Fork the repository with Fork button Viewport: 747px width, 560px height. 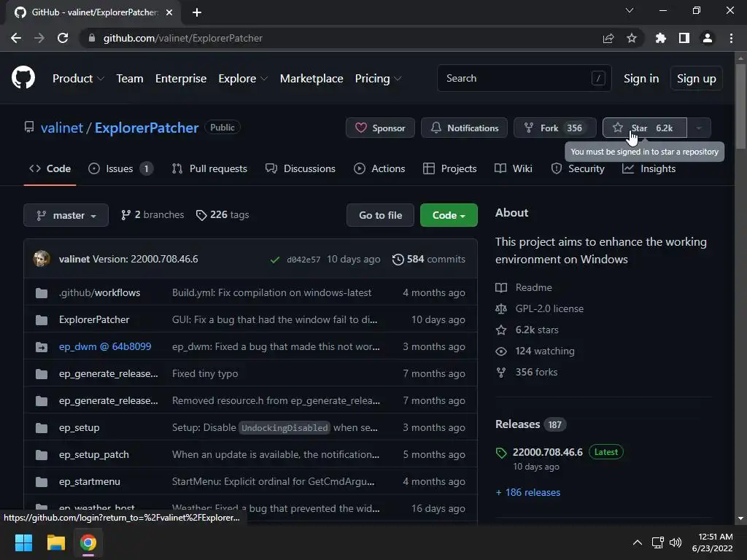555,128
